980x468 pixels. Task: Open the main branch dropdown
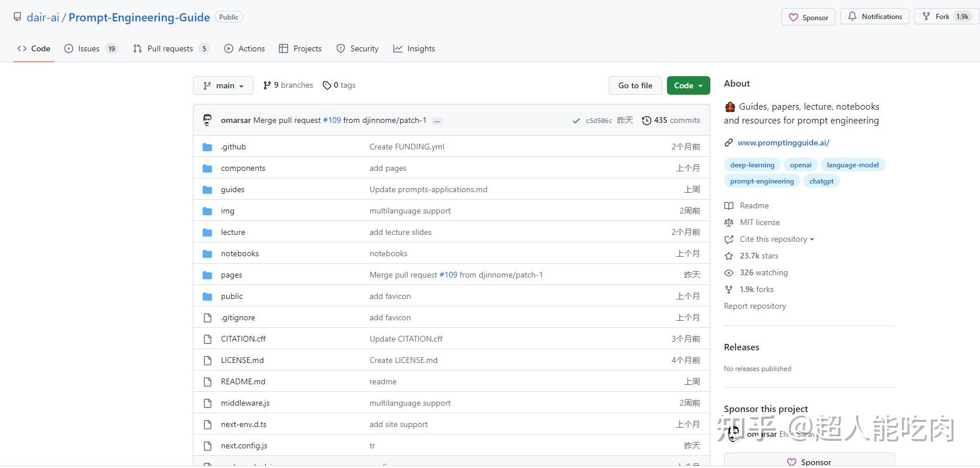tap(223, 85)
